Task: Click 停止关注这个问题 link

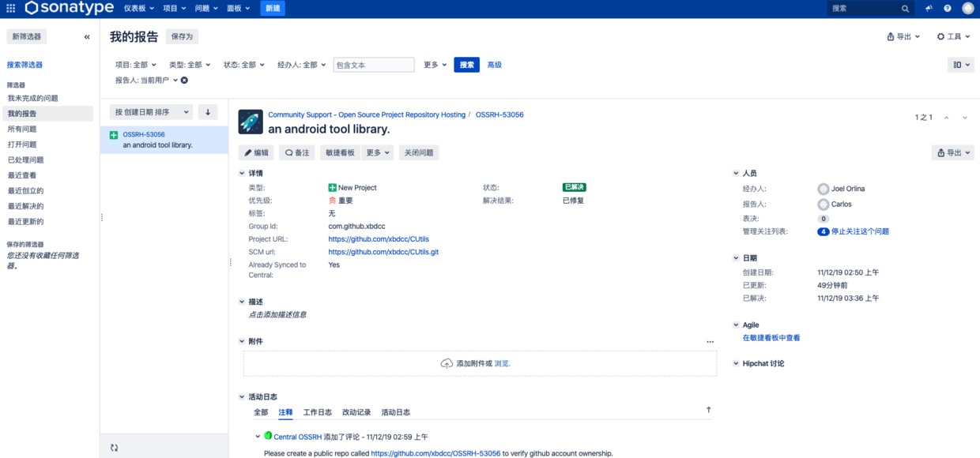Action: [860, 232]
